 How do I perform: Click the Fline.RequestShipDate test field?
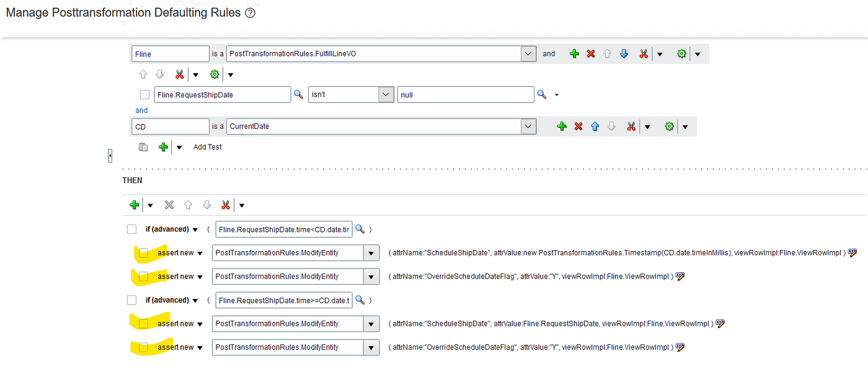(x=223, y=95)
